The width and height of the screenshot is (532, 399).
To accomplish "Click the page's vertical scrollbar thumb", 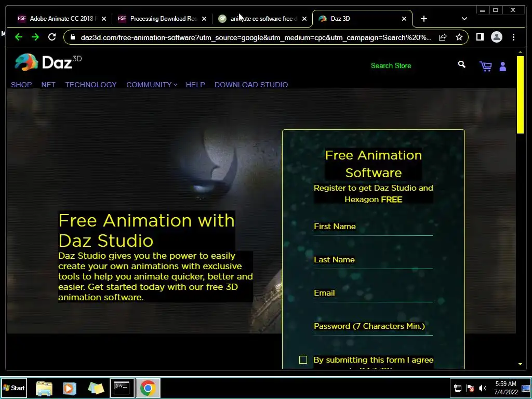I will [520, 95].
